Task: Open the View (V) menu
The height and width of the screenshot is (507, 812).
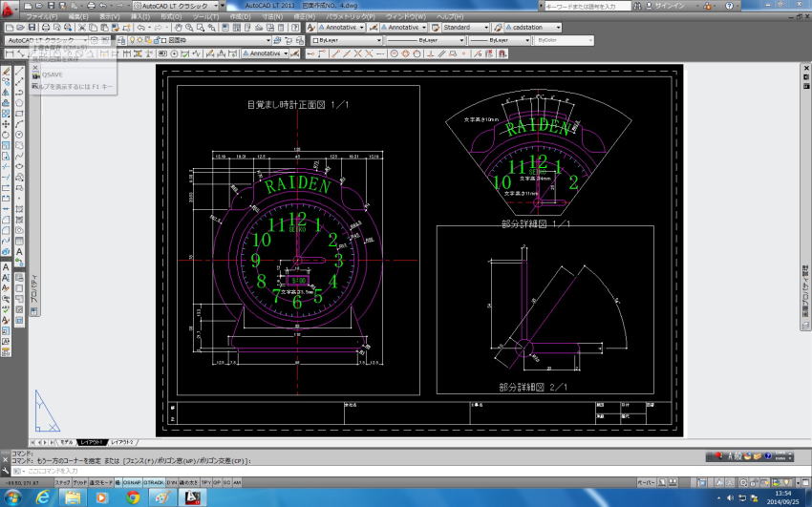Action: pos(109,16)
